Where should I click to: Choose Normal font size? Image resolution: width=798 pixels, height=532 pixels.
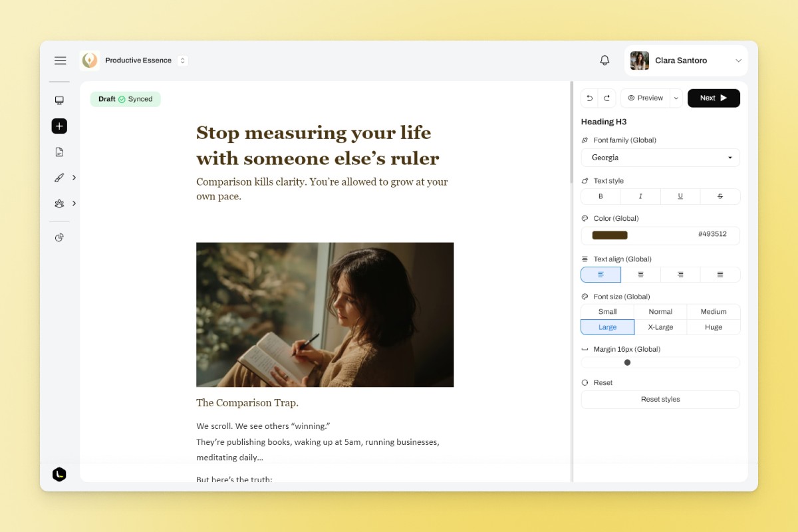pyautogui.click(x=660, y=311)
